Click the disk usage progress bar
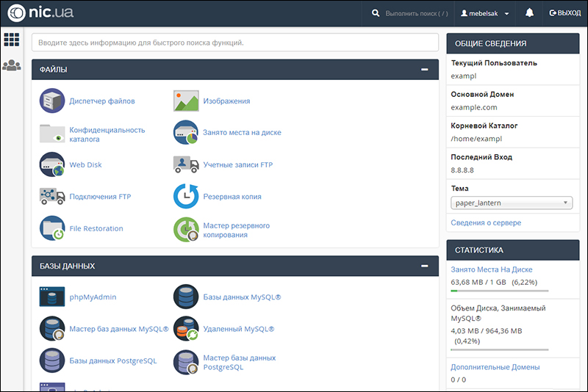Image resolution: width=588 pixels, height=392 pixels. tap(499, 291)
